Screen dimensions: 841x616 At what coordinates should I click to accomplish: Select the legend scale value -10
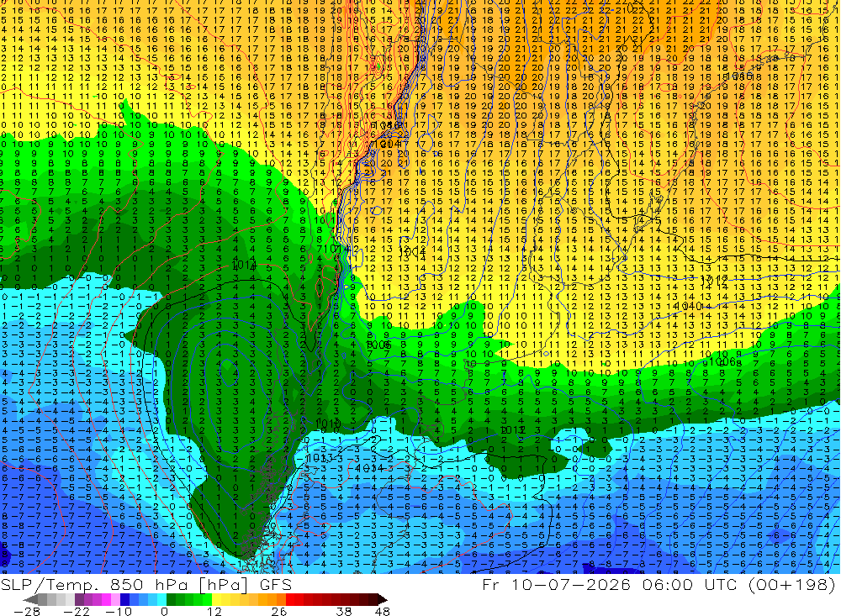pos(119,611)
